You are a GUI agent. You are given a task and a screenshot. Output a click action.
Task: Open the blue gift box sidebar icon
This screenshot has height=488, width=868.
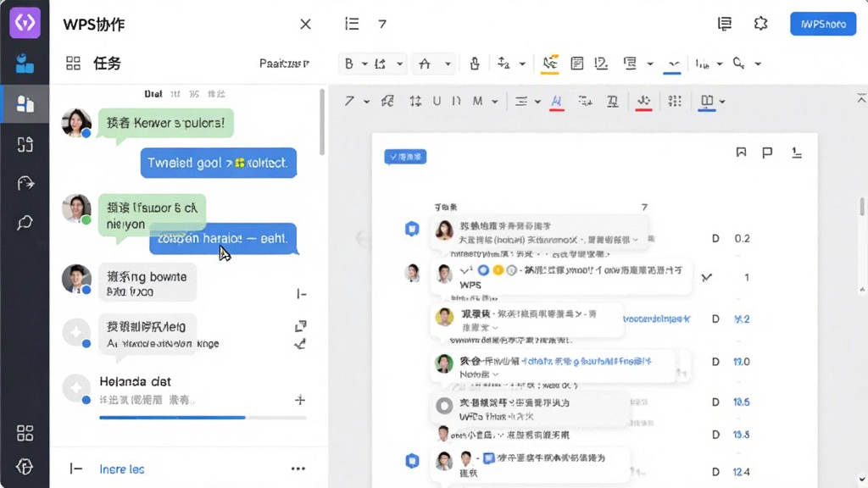point(25,64)
